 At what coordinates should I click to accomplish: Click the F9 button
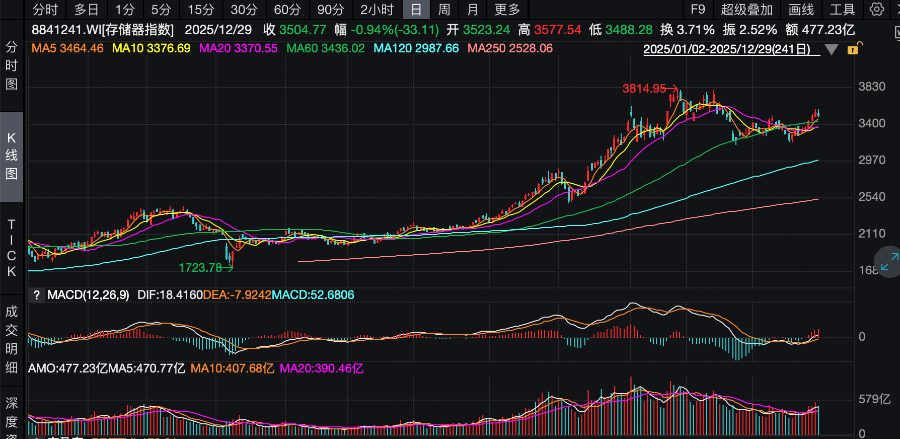tap(698, 9)
